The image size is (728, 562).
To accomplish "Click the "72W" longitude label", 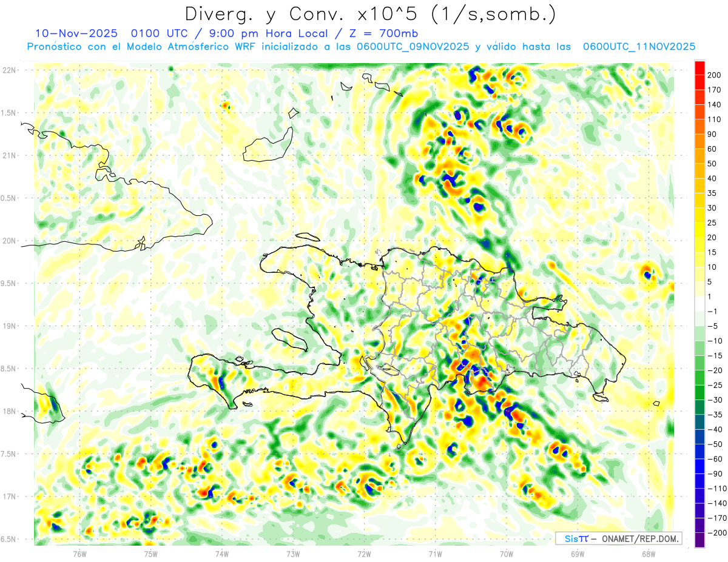I will [x=364, y=554].
